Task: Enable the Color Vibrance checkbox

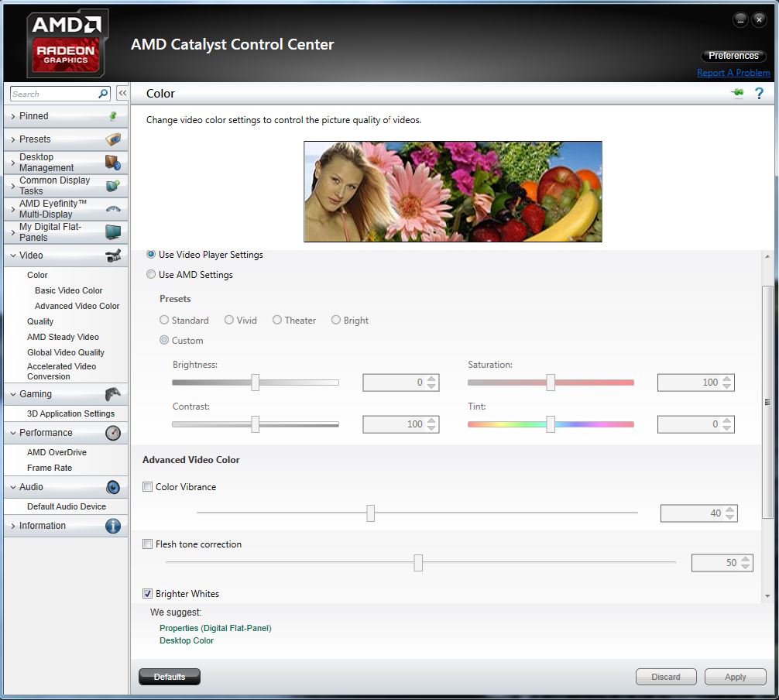Action: pos(148,487)
